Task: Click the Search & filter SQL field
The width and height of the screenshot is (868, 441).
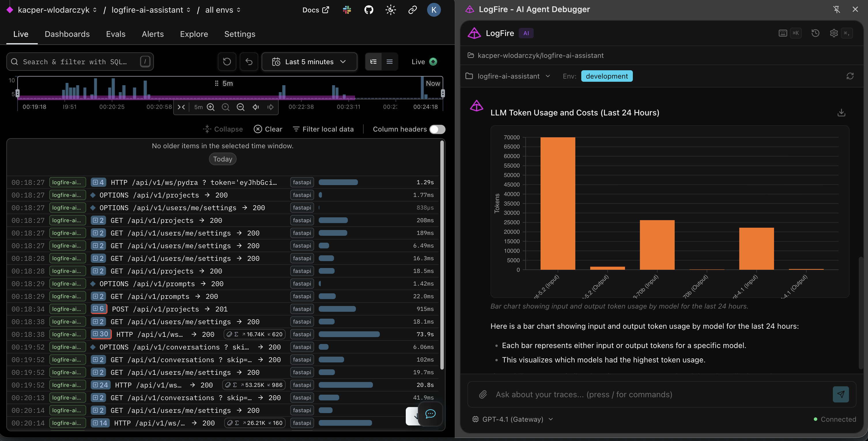Action: pyautogui.click(x=75, y=62)
